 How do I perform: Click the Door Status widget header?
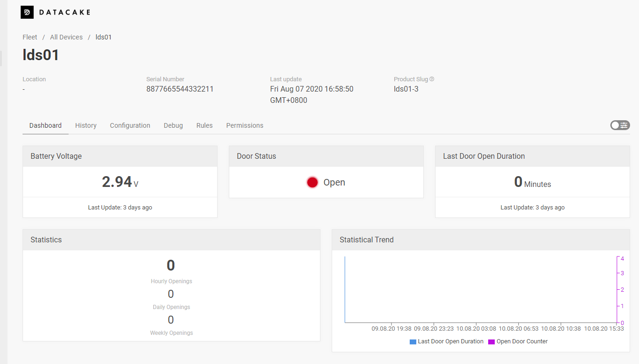[326, 156]
